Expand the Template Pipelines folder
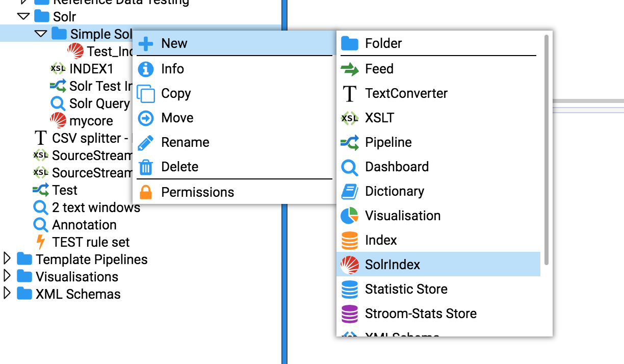Screen dimensions: 624x364 [7, 259]
